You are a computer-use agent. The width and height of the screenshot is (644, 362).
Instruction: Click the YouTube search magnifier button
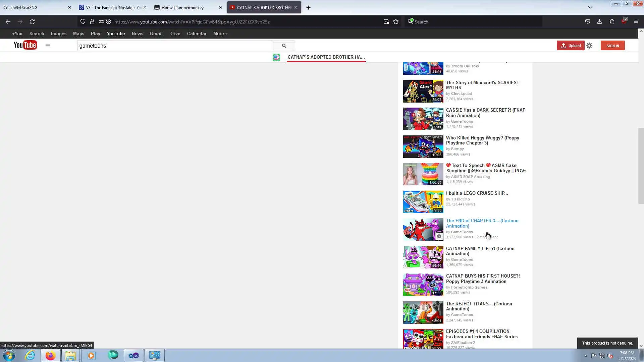(284, 46)
